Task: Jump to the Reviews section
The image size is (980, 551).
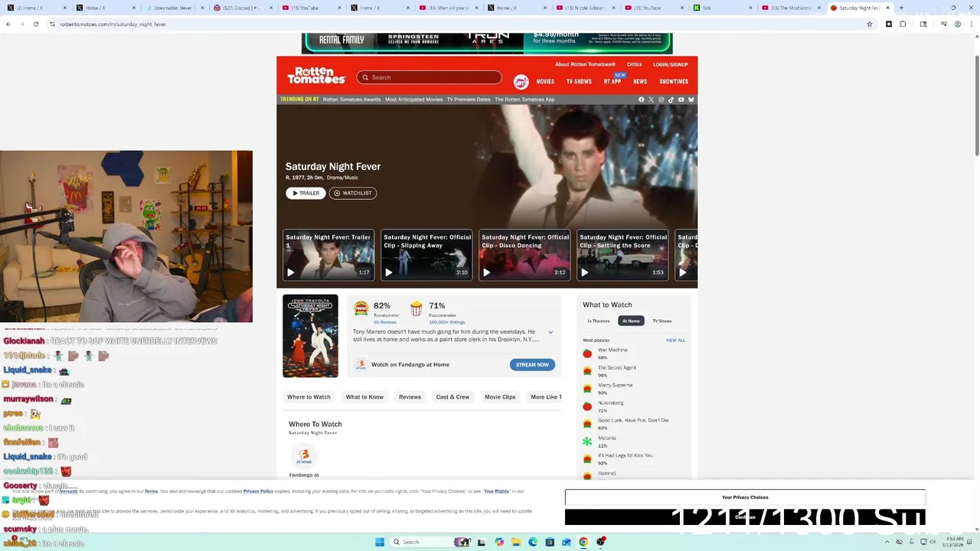Action: [410, 397]
